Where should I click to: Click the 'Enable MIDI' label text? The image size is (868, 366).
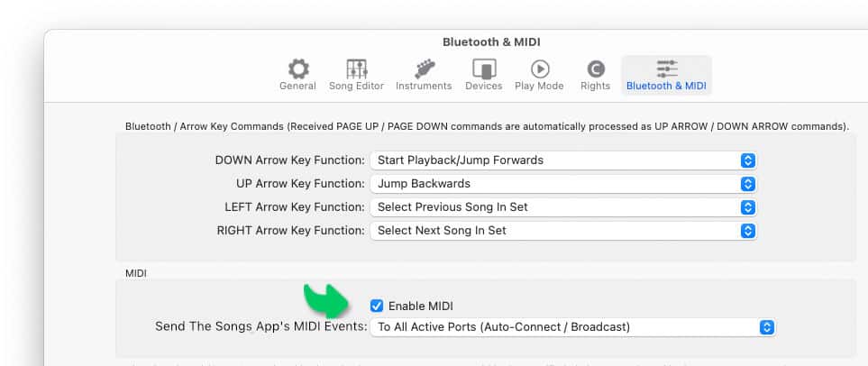(x=421, y=307)
